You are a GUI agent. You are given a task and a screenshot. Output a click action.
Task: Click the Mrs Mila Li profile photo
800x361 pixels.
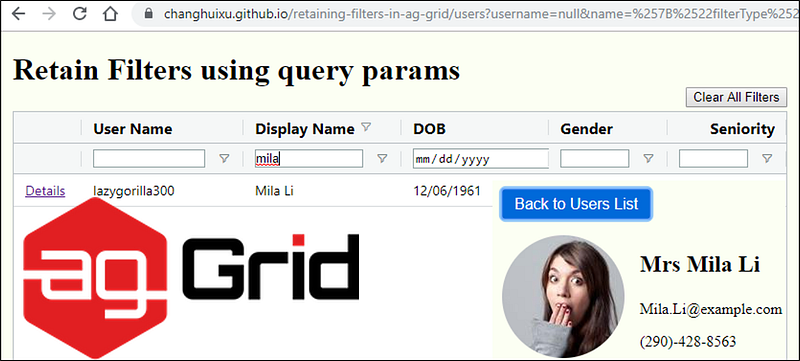coord(563,296)
